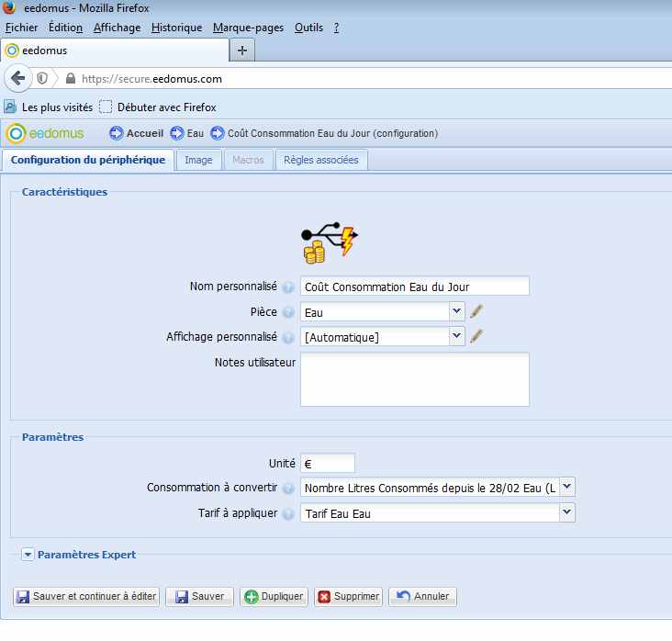Screen dimensions: 672x641
Task: Click the Firefox back arrow button
Action: coord(17,79)
